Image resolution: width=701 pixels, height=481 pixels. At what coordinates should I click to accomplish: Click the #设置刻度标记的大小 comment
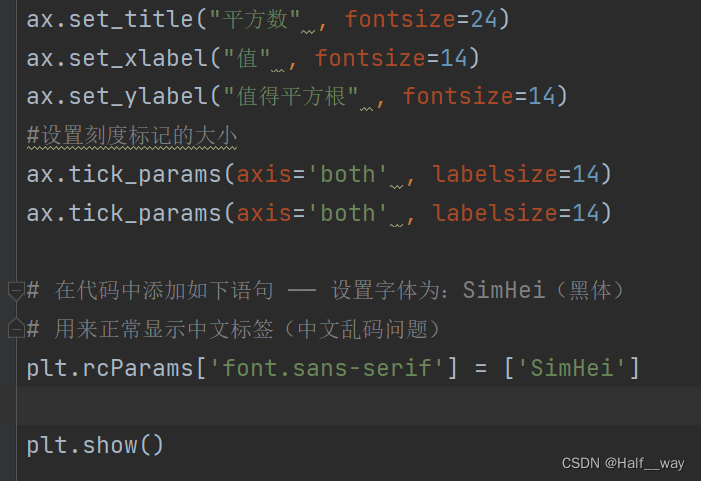point(132,135)
